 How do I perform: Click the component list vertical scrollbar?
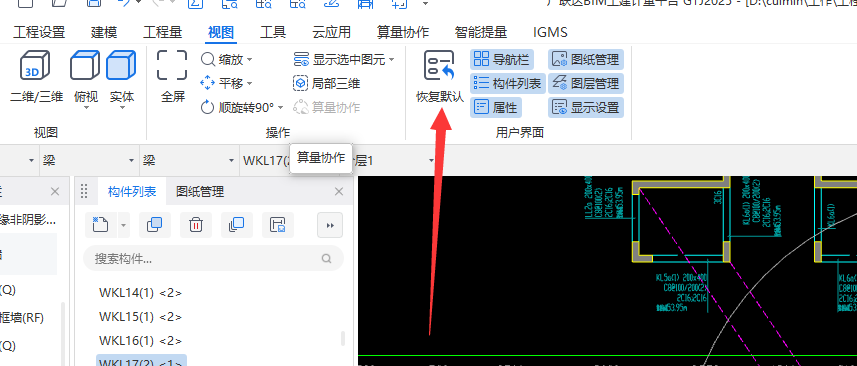coord(343,338)
